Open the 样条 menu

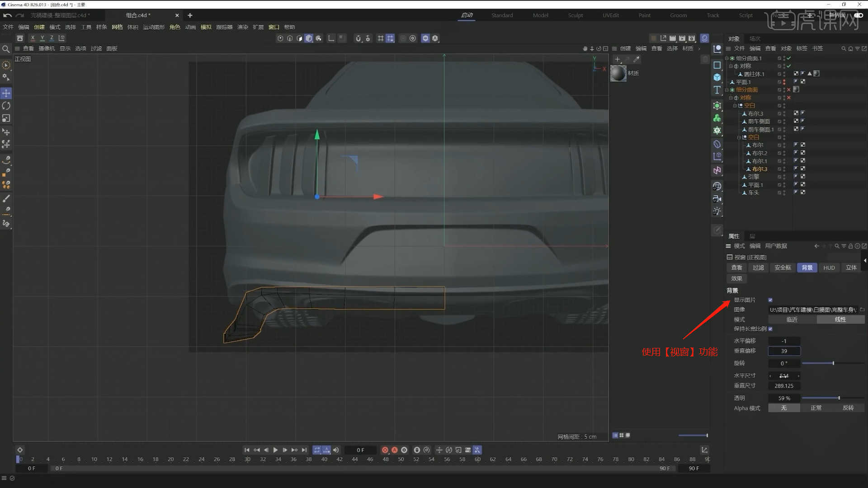(101, 27)
